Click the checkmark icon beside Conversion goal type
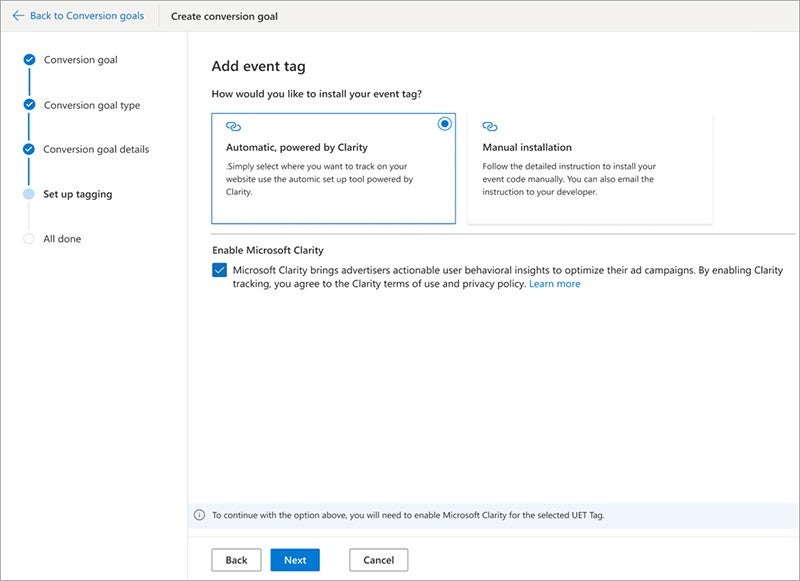800x581 pixels. click(29, 104)
